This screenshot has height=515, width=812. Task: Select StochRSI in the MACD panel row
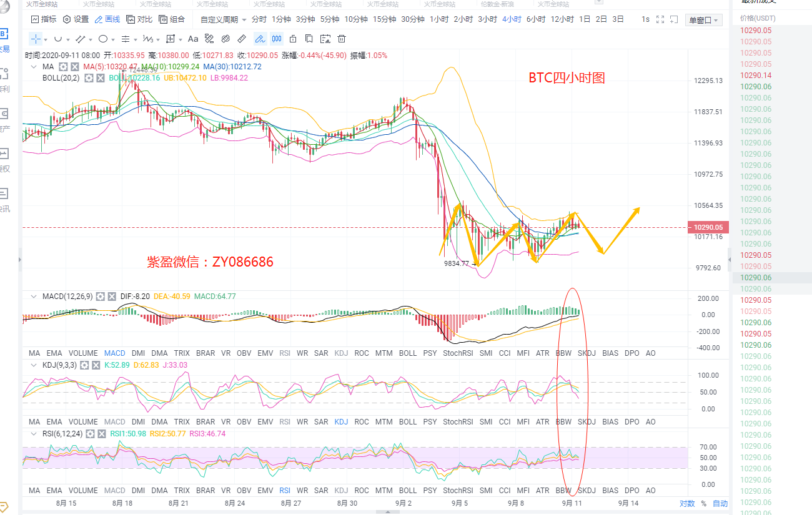pyautogui.click(x=457, y=353)
